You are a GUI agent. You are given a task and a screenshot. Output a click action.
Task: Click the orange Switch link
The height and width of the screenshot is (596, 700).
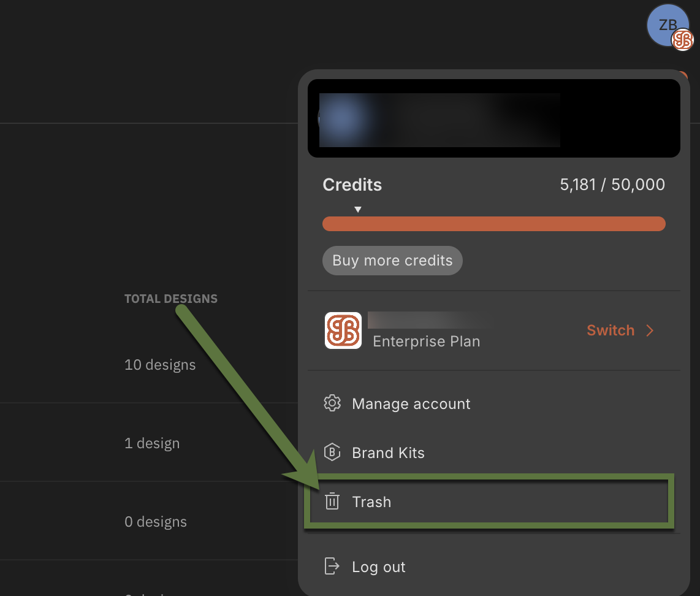[610, 330]
